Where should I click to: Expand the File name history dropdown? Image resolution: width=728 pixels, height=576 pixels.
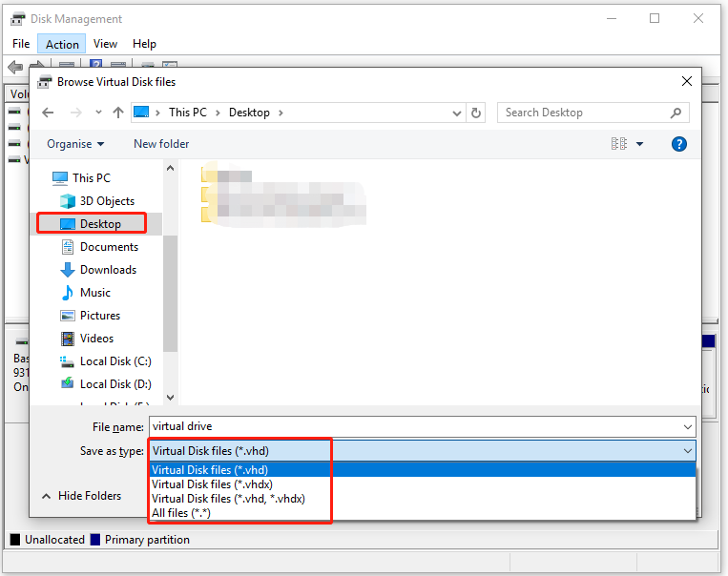[687, 427]
